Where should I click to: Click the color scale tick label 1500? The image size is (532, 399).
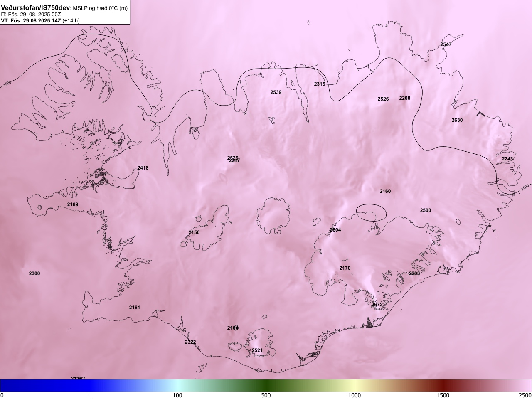tap(443, 395)
